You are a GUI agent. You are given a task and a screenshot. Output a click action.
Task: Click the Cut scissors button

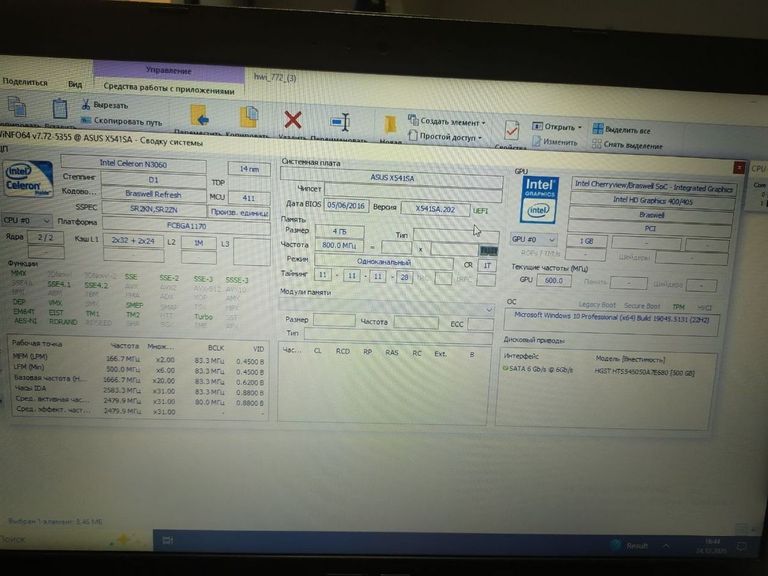tap(105, 105)
